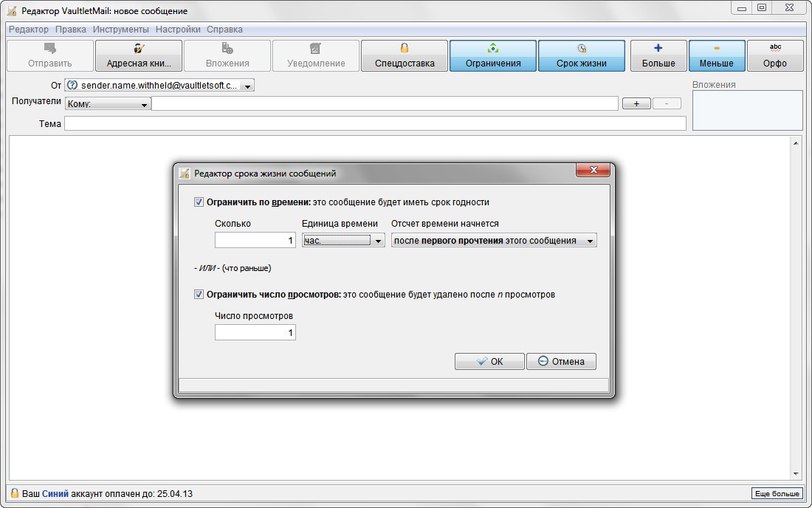Image resolution: width=812 pixels, height=508 pixels.
Task: Uncheck Ограничить по времени checkbox
Action: coord(199,202)
